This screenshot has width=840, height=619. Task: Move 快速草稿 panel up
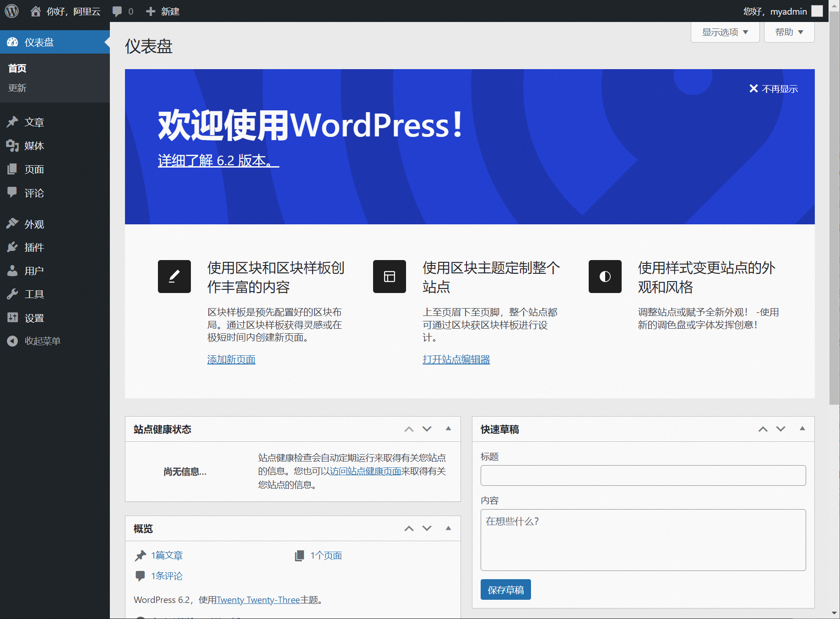coord(763,429)
